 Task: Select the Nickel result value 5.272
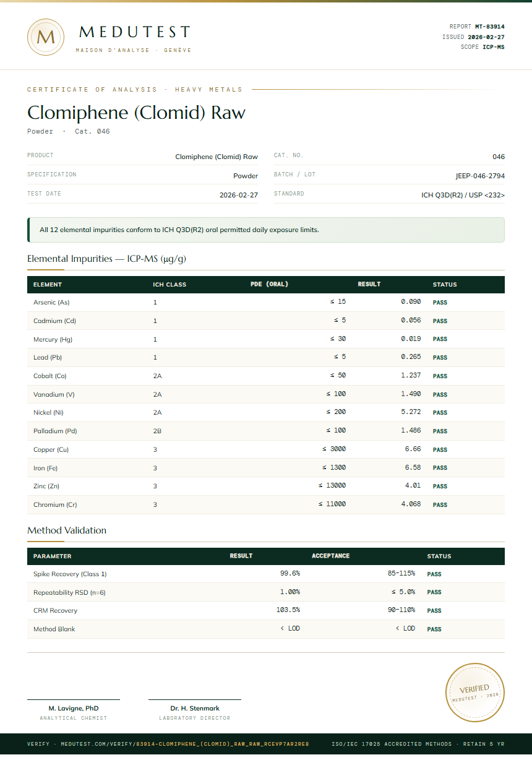[x=411, y=412]
